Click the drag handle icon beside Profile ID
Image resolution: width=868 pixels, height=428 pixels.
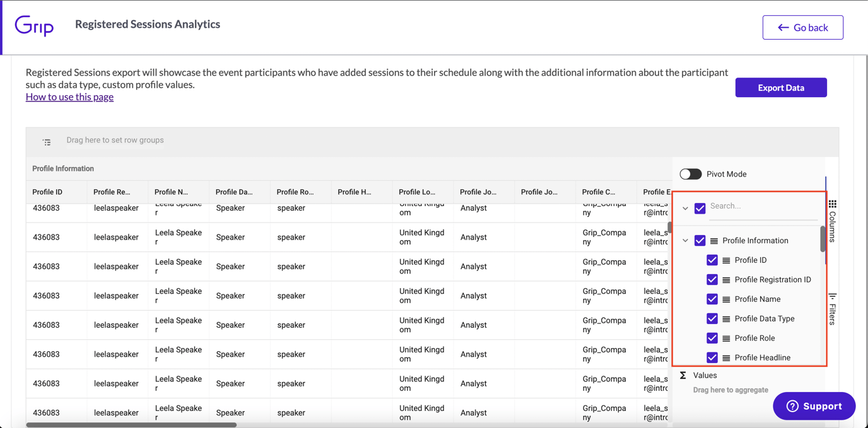tap(727, 260)
